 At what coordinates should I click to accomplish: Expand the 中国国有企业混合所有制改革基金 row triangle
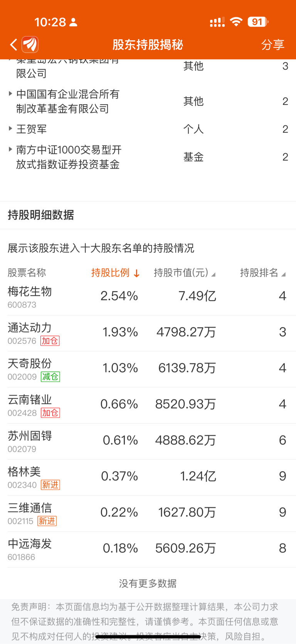[x=10, y=94]
